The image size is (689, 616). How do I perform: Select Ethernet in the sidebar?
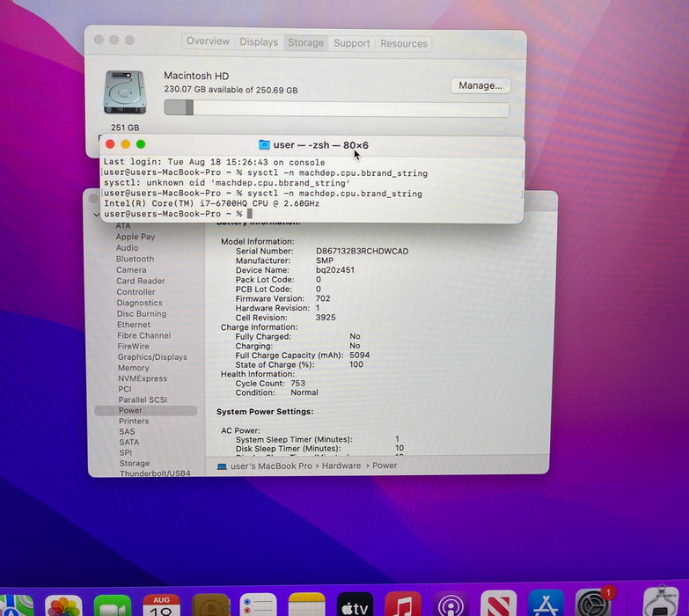point(134,325)
